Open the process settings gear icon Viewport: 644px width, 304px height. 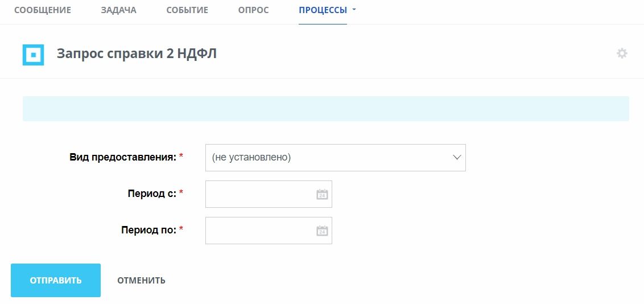622,54
